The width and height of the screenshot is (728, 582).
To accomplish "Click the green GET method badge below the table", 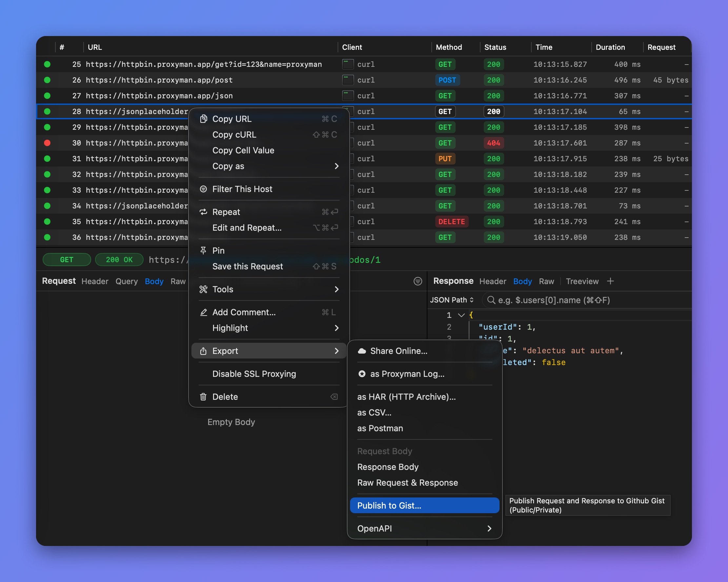I will [x=67, y=260].
